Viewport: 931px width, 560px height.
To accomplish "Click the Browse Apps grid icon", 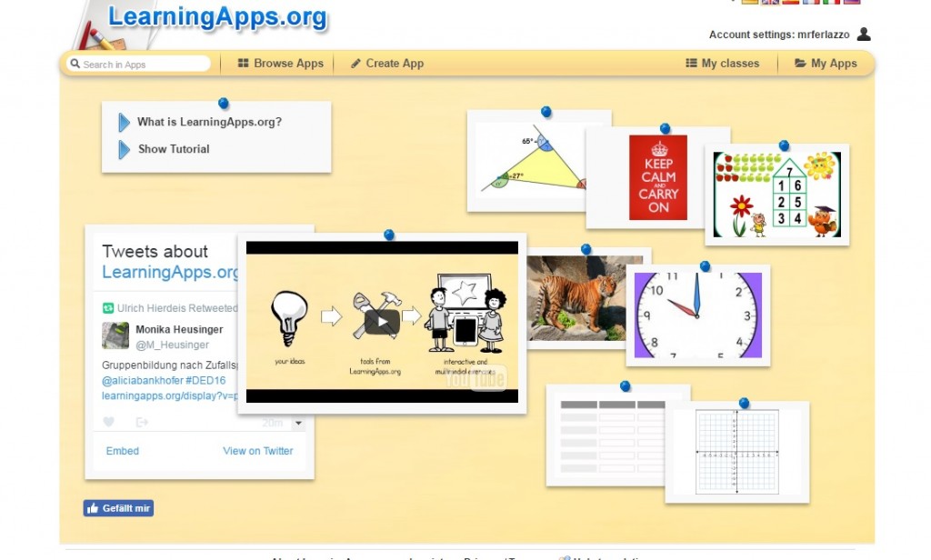I will 243,63.
